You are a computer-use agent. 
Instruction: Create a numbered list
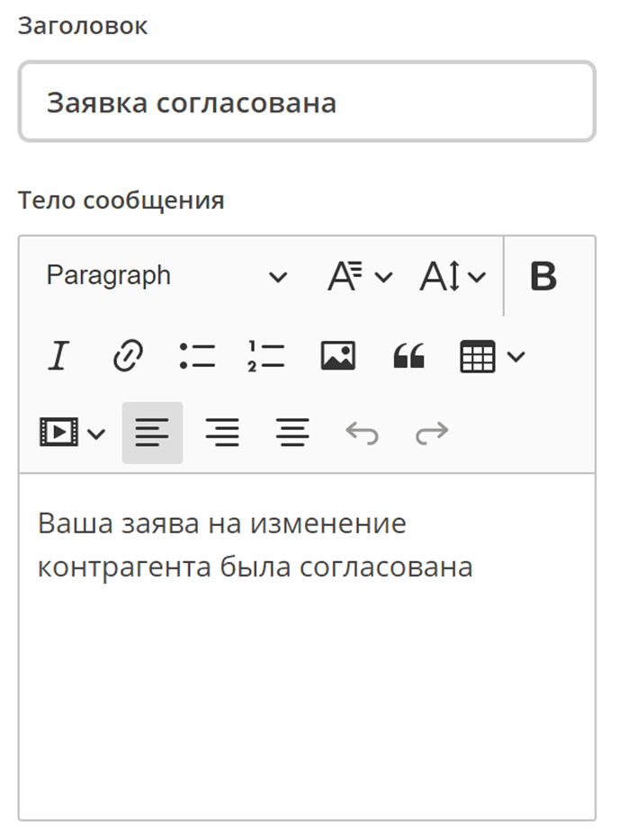click(x=266, y=355)
